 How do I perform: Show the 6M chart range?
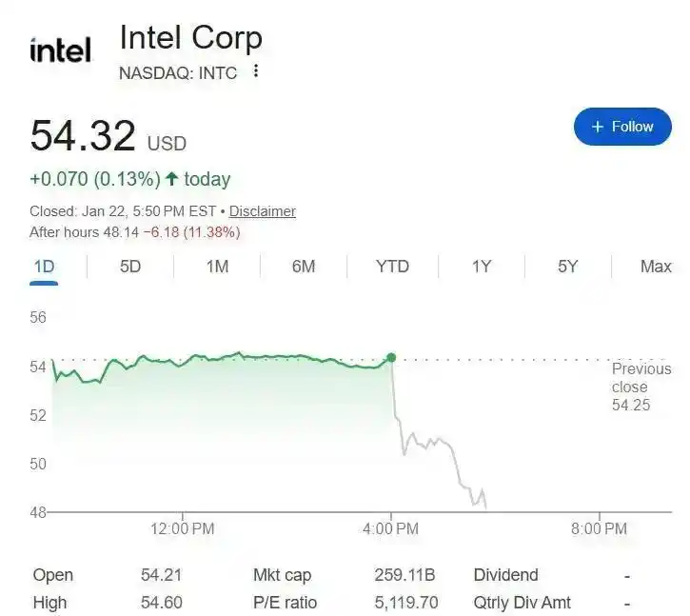coord(304,267)
